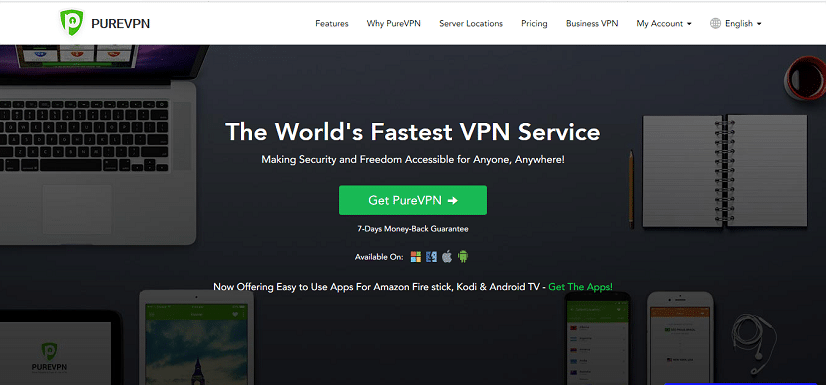The width and height of the screenshot is (826, 385).
Task: Click the Making Security and Freedom tagline
Action: (412, 159)
